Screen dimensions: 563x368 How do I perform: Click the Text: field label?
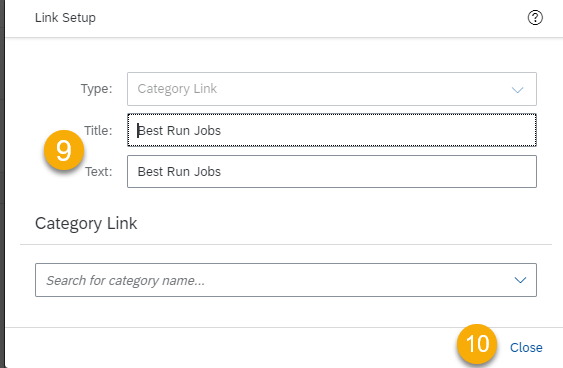point(99,172)
